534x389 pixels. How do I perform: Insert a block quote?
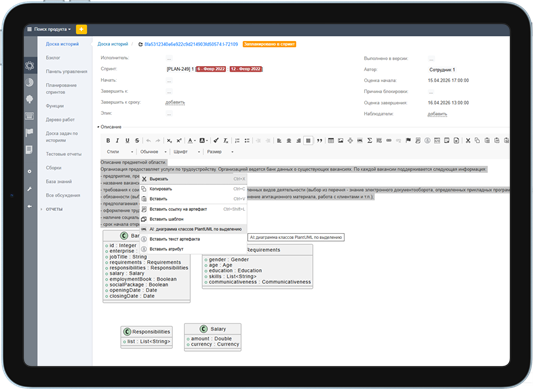(x=319, y=140)
